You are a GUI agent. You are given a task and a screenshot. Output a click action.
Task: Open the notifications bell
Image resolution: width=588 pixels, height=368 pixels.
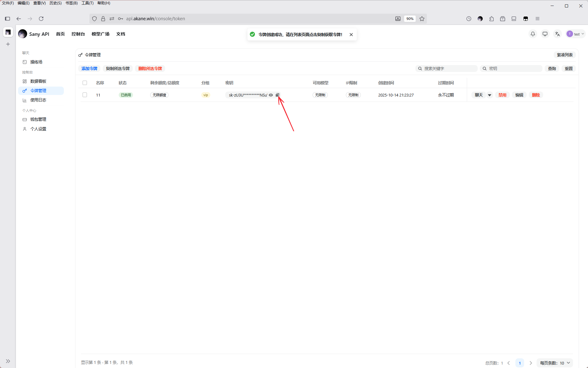pos(533,34)
